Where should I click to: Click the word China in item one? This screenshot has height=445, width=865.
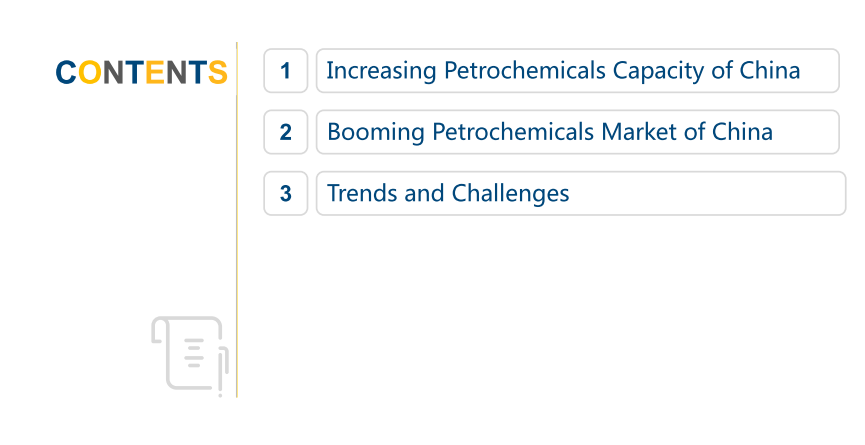[x=770, y=71]
